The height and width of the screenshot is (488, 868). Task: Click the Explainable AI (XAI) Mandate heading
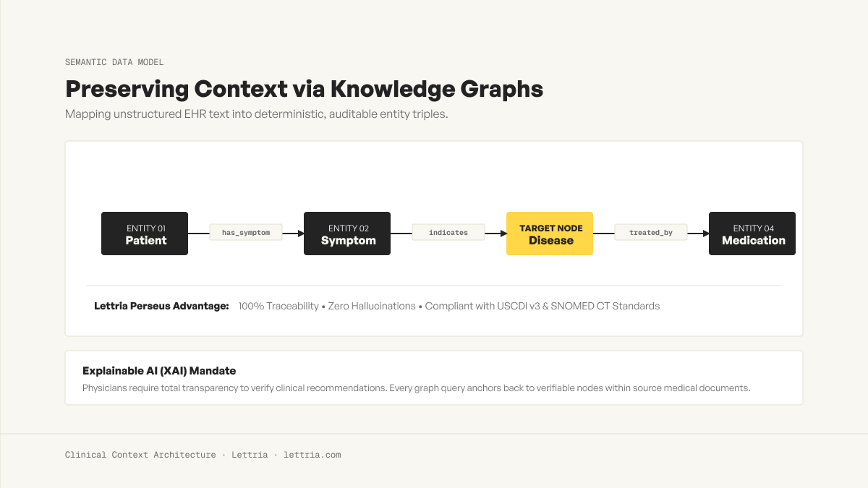[159, 371]
